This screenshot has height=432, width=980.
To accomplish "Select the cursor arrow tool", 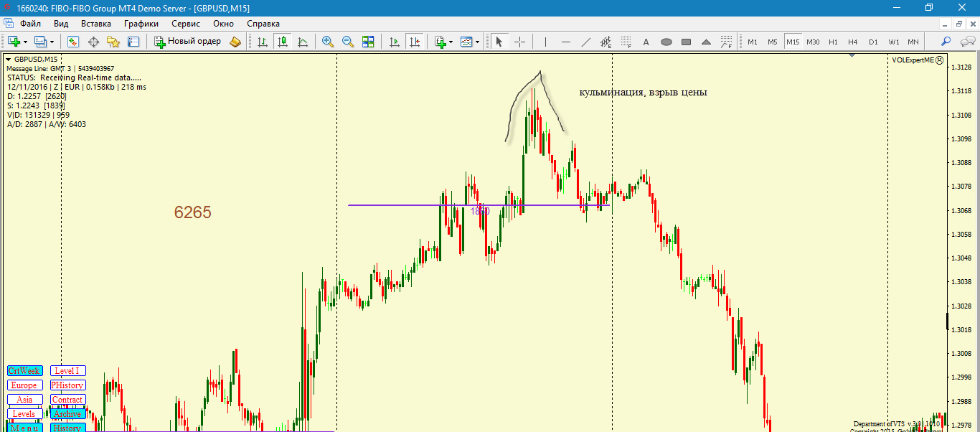I will point(499,42).
